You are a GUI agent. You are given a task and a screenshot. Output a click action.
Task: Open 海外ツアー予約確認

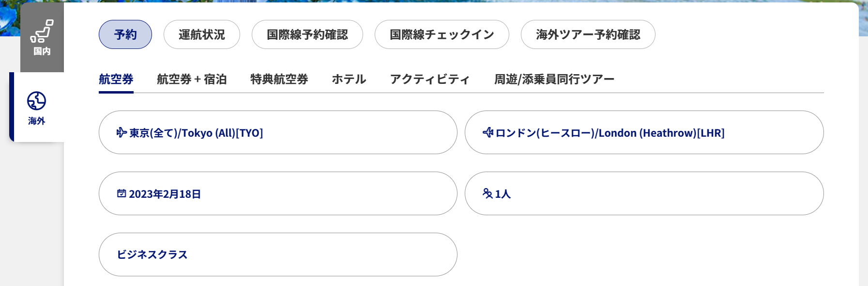pos(588,34)
